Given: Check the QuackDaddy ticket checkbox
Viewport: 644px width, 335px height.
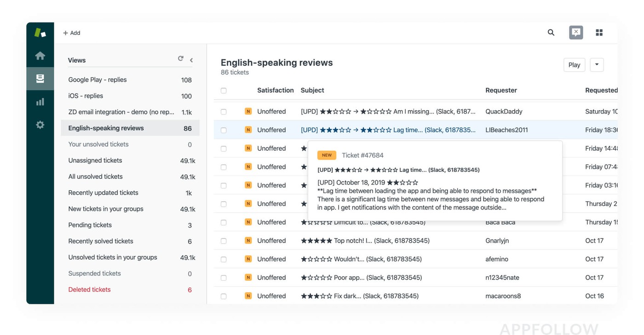Looking at the screenshot, I should [224, 112].
